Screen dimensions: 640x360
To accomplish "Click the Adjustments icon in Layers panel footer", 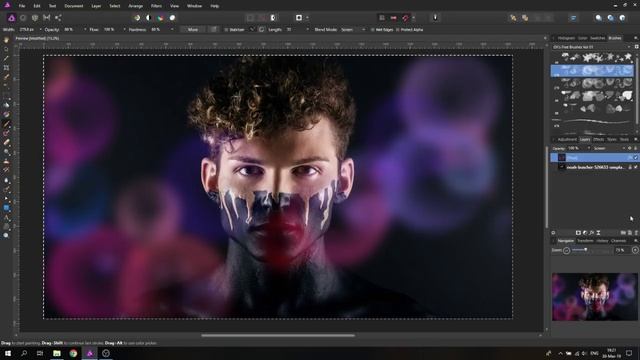I will point(585,233).
